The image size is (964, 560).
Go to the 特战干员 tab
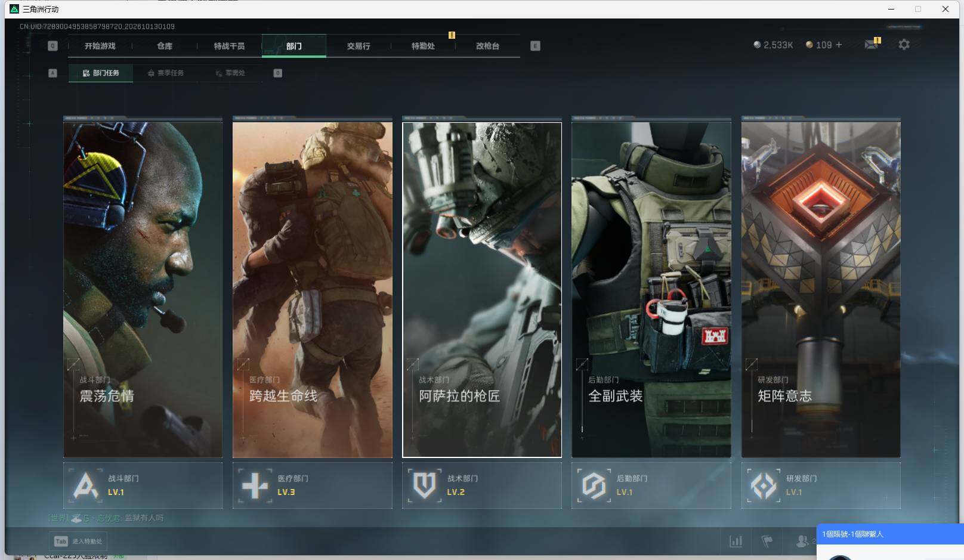[x=229, y=46]
